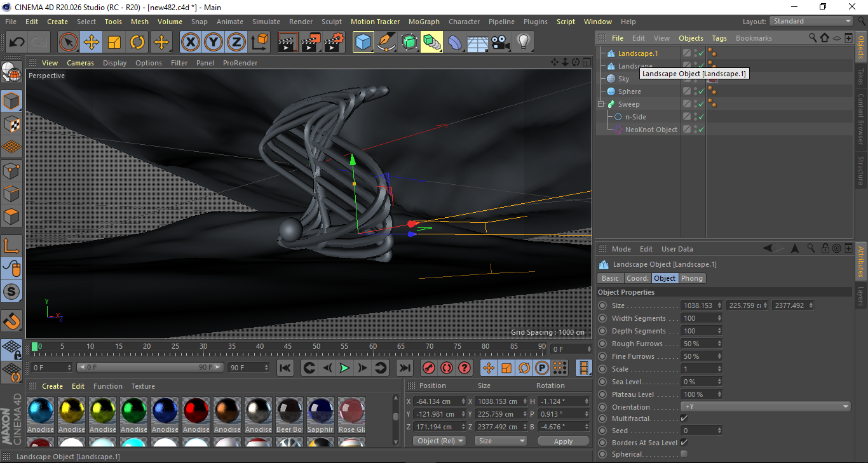Viewport: 868px width, 463px height.
Task: Toggle n-Side enable checkmark
Action: 701,117
